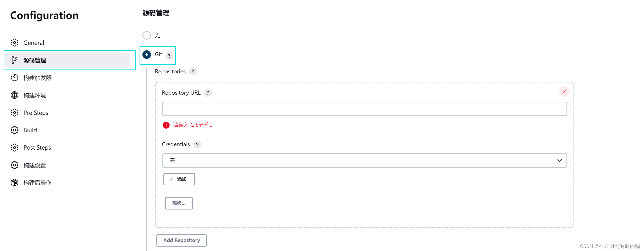This screenshot has height=251, width=644.
Task: Click the Add Repository button
Action: (181, 240)
